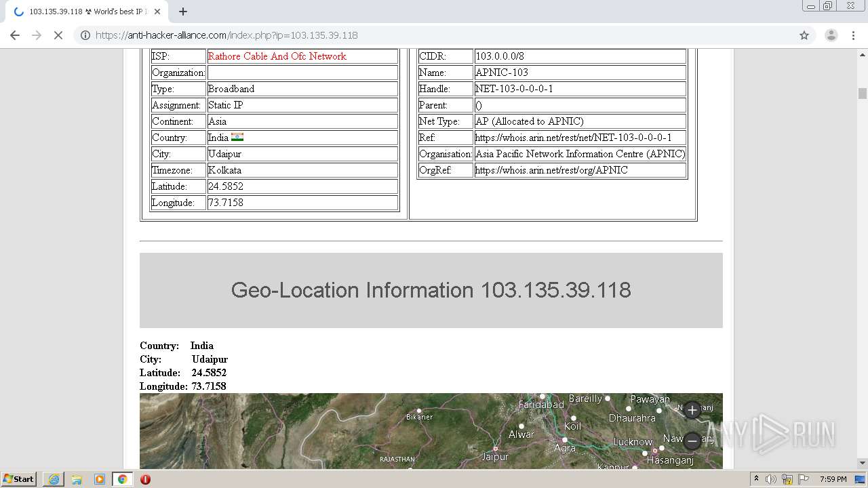Open File Explorer from taskbar
868x488 pixels.
[x=77, y=479]
